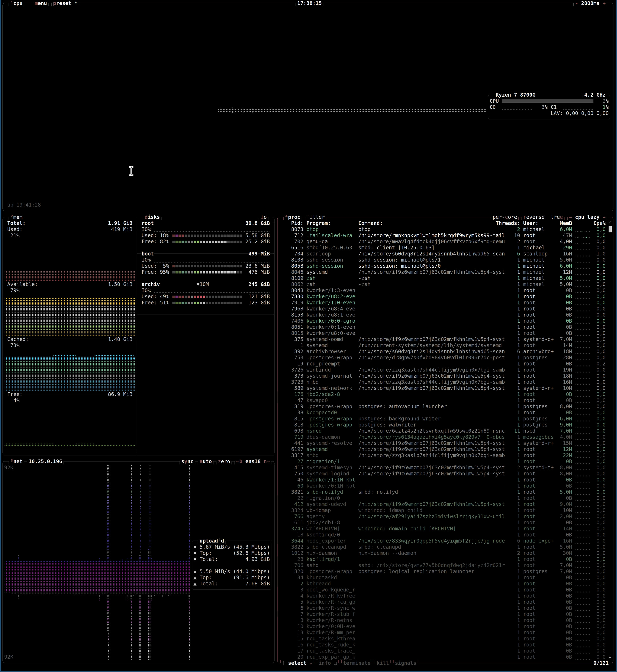
Task: Select the dbus-daemon process row
Action: point(448,437)
